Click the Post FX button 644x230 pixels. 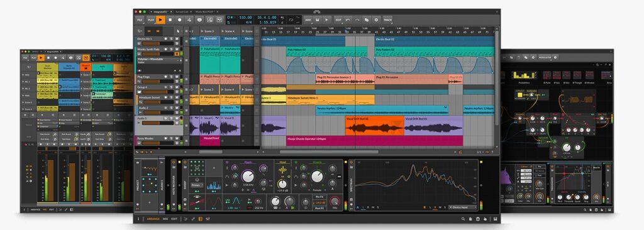(x=319, y=208)
